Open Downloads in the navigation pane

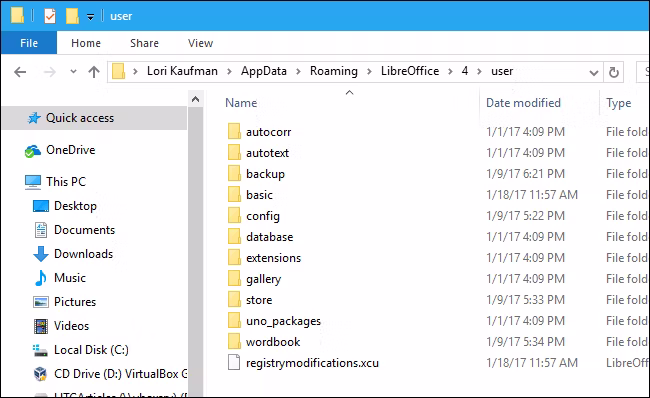click(83, 254)
